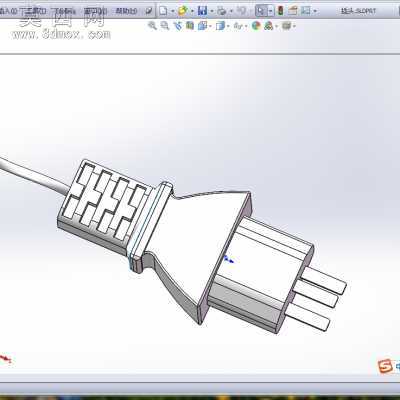Image resolution: width=400 pixels, height=400 pixels.
Task: Click the Open file folder icon
Action: point(182,11)
